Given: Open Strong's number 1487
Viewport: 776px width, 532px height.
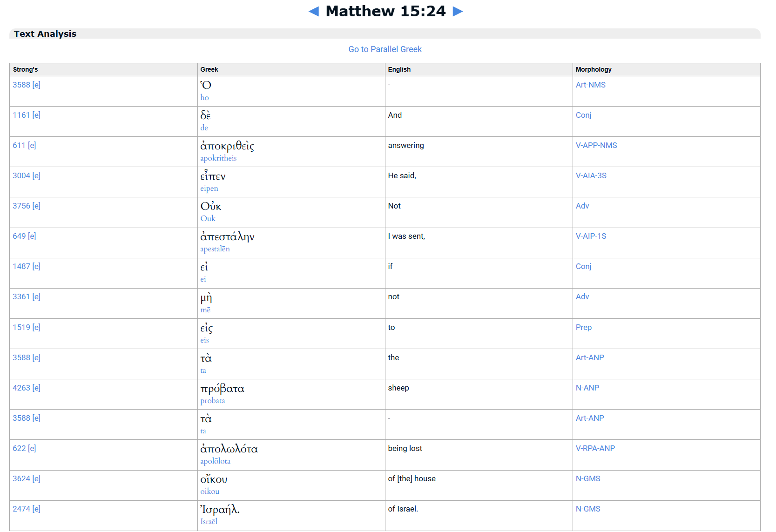Looking at the screenshot, I should click(x=21, y=266).
